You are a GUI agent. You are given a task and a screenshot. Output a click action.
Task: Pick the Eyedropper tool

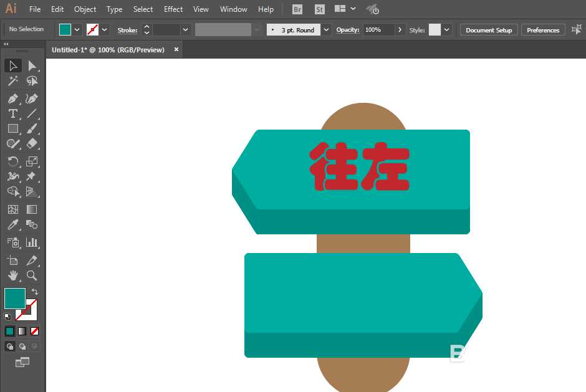(x=12, y=226)
